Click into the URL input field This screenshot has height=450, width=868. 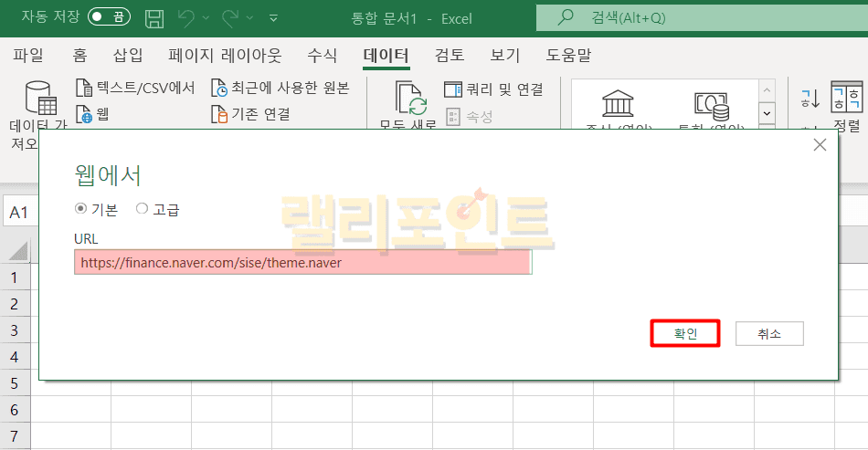coord(302,263)
